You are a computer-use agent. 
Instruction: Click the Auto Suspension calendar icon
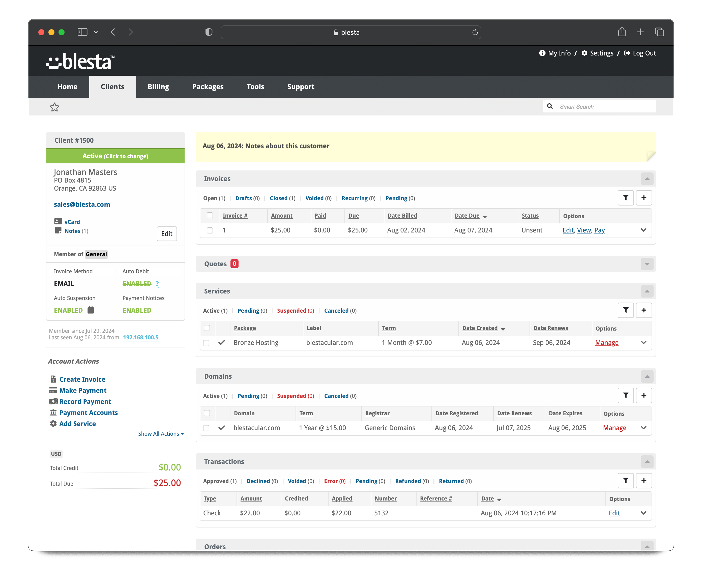coord(91,310)
